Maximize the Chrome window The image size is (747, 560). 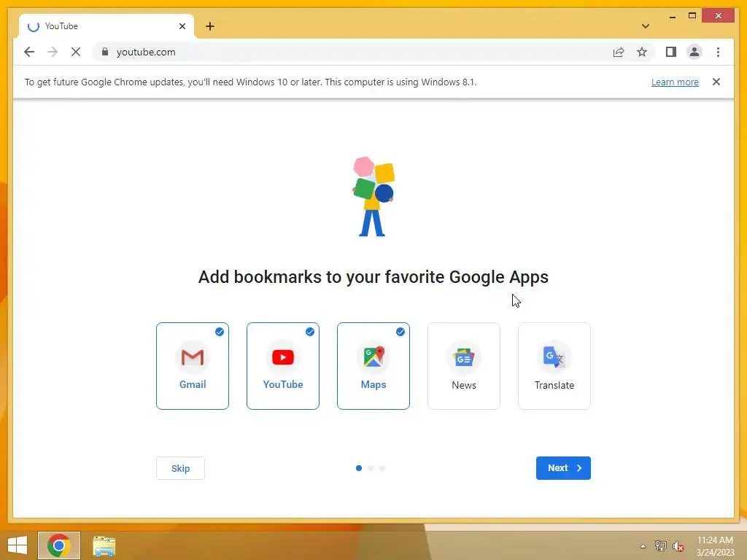(x=692, y=16)
